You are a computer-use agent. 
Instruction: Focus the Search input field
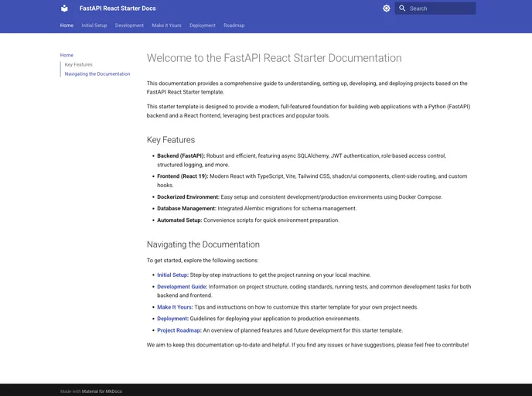435,9
